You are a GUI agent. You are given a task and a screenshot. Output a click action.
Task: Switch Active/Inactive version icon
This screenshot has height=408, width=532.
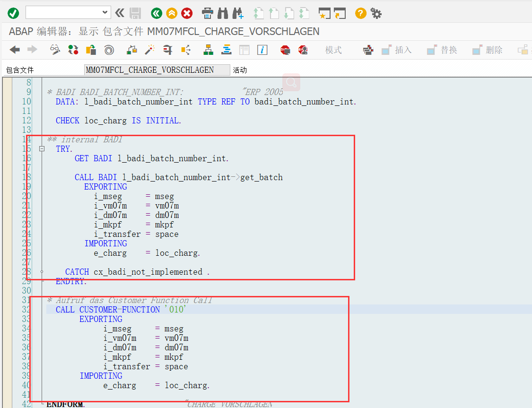(x=73, y=50)
